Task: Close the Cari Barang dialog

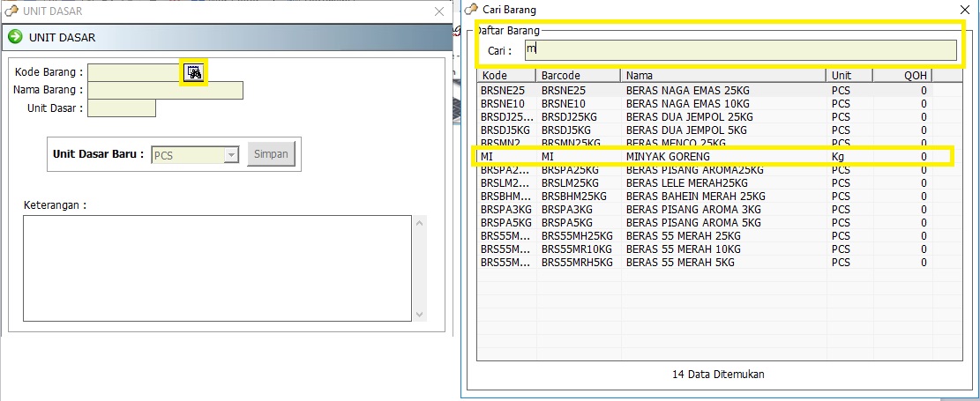Action: coord(963,10)
